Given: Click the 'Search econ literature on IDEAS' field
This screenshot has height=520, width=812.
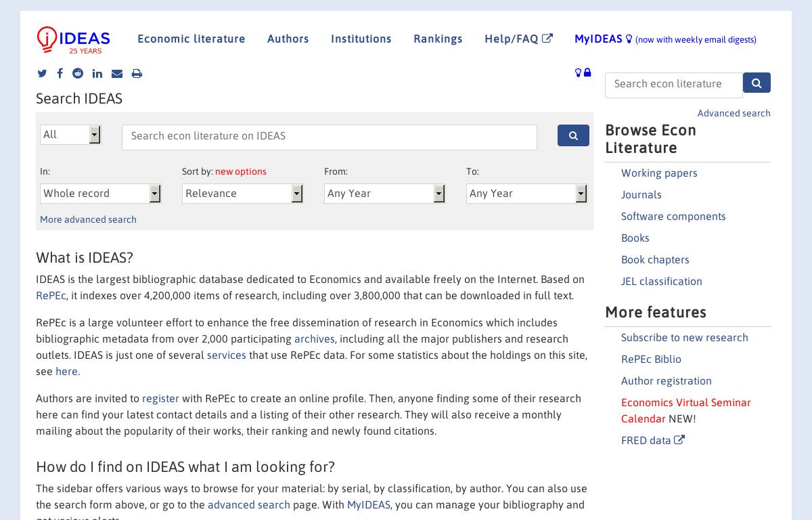Looking at the screenshot, I should (329, 137).
